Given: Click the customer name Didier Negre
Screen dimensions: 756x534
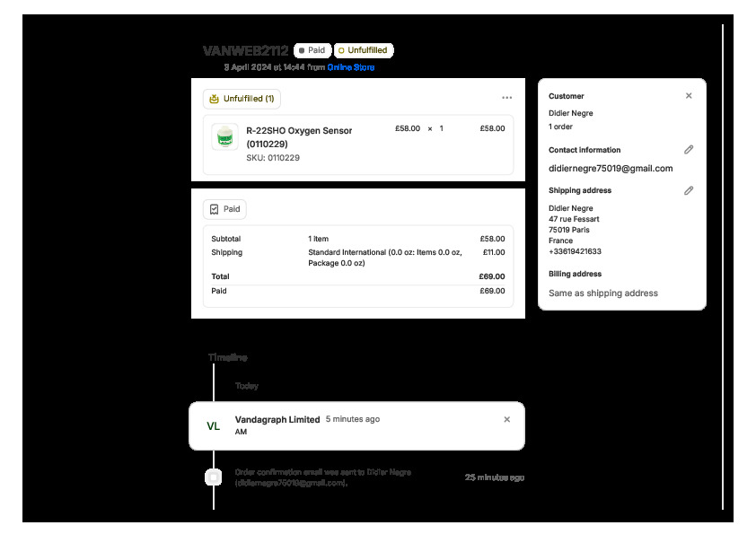Looking at the screenshot, I should (x=570, y=113).
